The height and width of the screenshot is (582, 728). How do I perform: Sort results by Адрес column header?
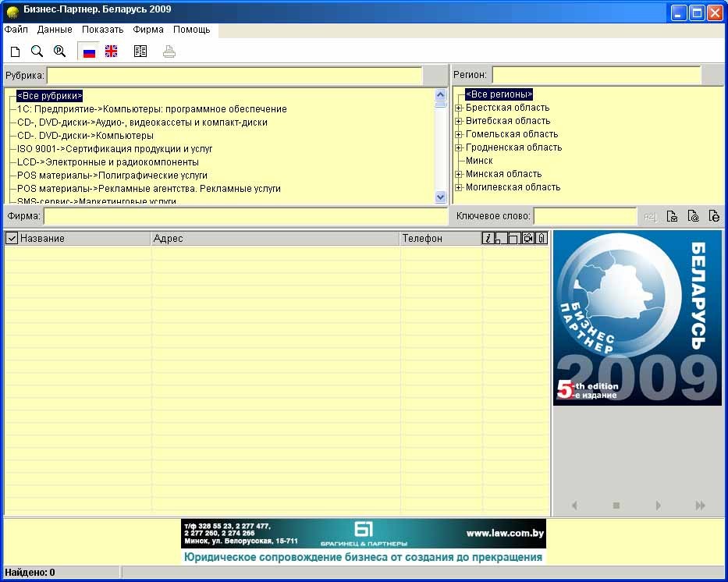tap(275, 239)
